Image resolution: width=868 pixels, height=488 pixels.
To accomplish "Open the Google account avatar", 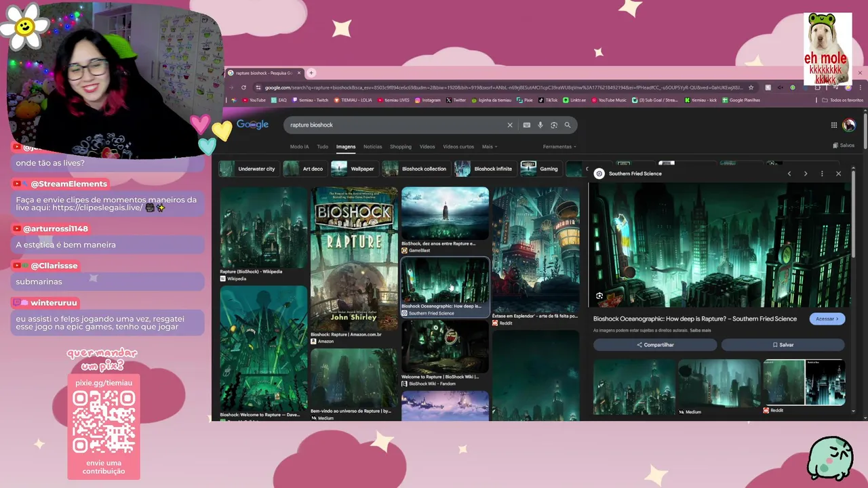I will coord(849,125).
